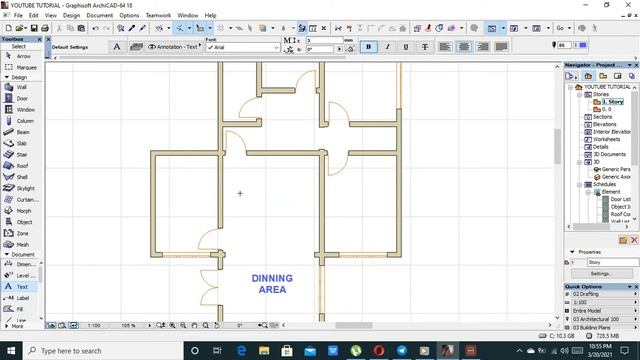Screen dimensions: 640x360
Task: Click the canvas horizontal scrollbar thumb
Action: 354,325
